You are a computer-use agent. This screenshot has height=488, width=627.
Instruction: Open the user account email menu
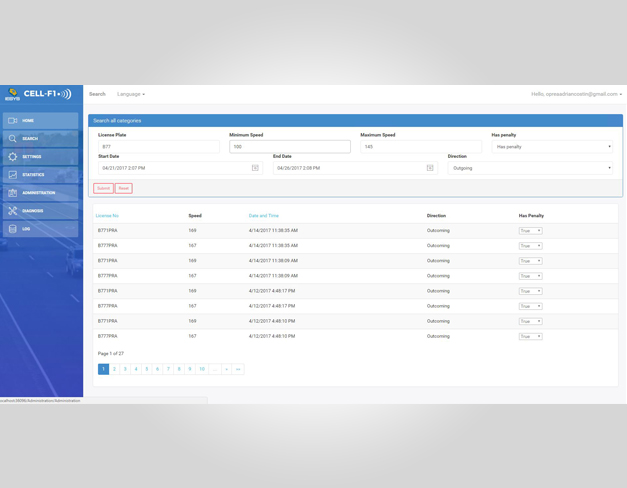point(576,94)
